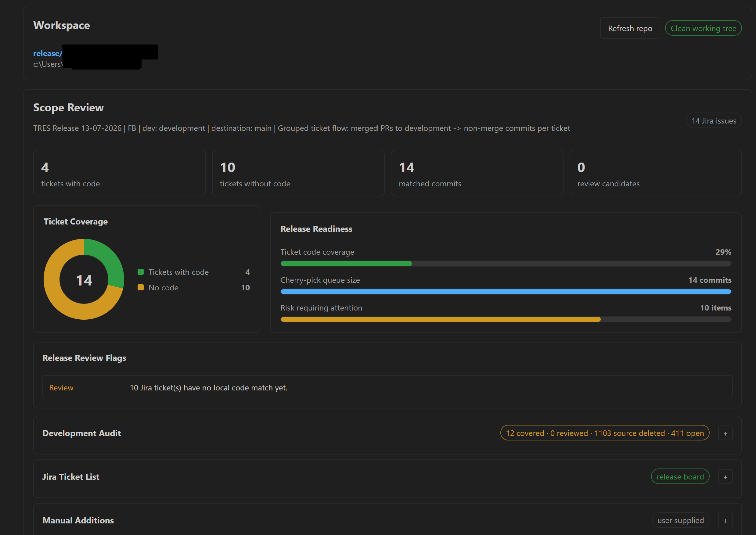Expand the Jira Ticket List section
The width and height of the screenshot is (756, 535).
click(x=725, y=477)
